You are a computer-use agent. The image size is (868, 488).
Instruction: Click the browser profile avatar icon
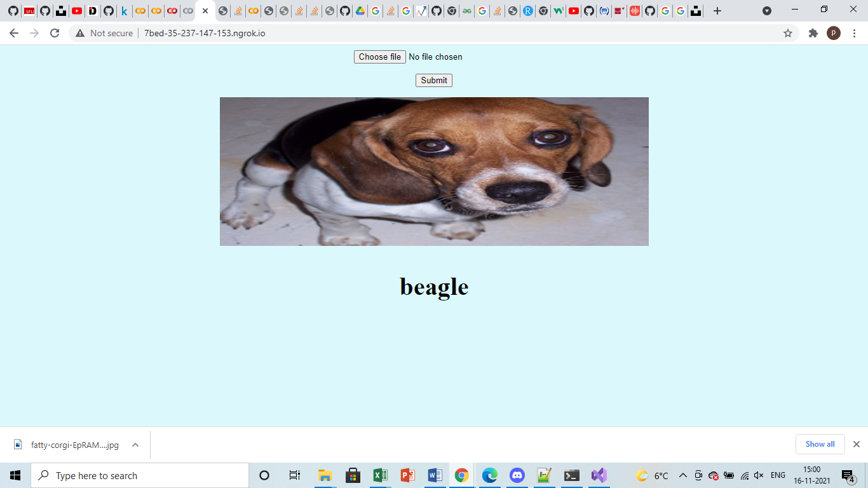(x=834, y=32)
